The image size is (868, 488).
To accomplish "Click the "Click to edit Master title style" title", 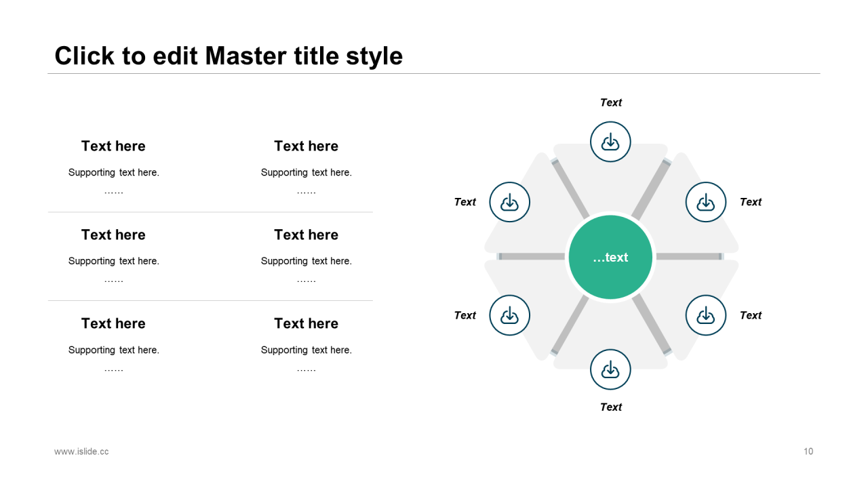I will coord(229,56).
